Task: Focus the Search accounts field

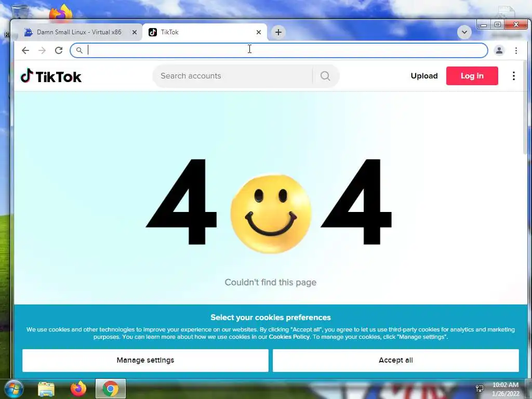Action: tap(232, 76)
